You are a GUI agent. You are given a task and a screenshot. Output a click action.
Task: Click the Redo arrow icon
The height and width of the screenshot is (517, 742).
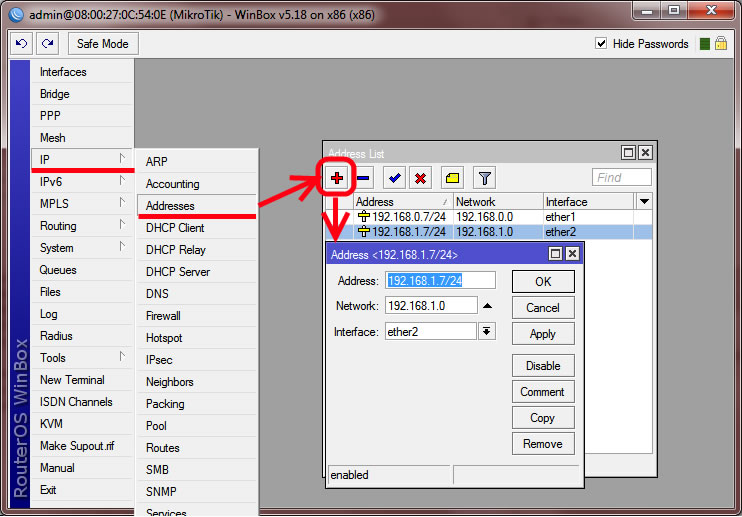pos(47,44)
